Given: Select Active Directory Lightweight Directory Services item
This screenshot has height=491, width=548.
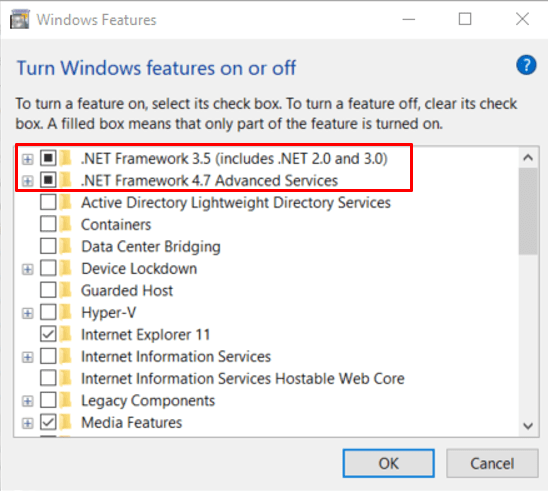Looking at the screenshot, I should 236,203.
